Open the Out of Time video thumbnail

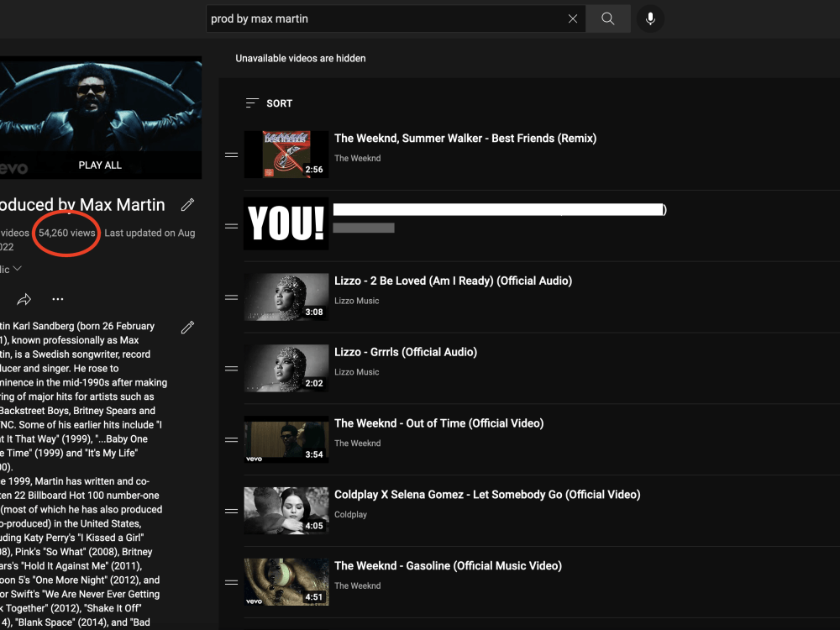point(286,439)
